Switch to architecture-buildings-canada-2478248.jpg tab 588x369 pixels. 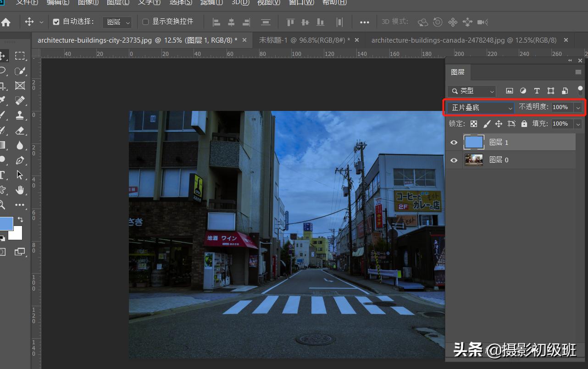(x=463, y=40)
